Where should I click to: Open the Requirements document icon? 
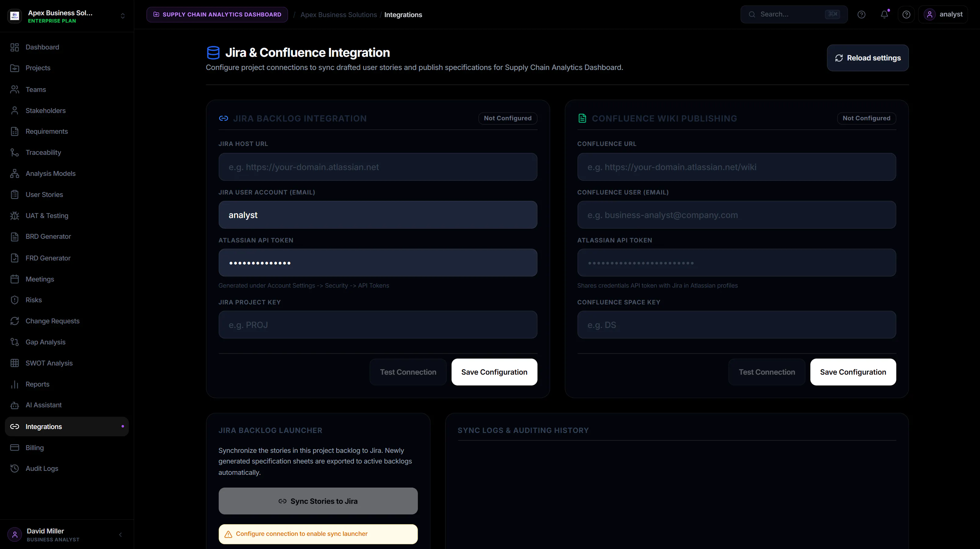[14, 131]
